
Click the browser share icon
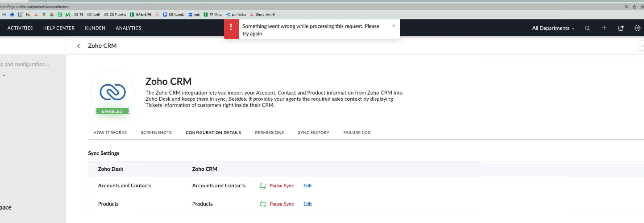point(635,7)
